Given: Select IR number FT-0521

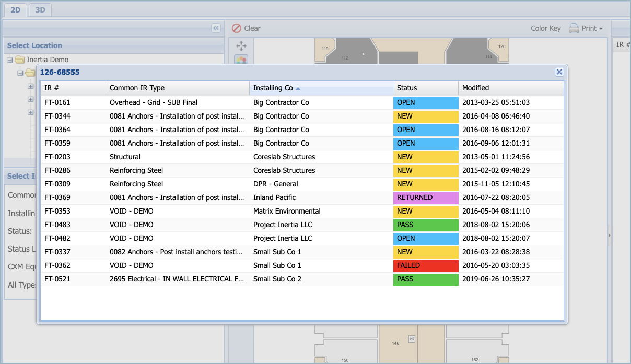Looking at the screenshot, I should 57,279.
